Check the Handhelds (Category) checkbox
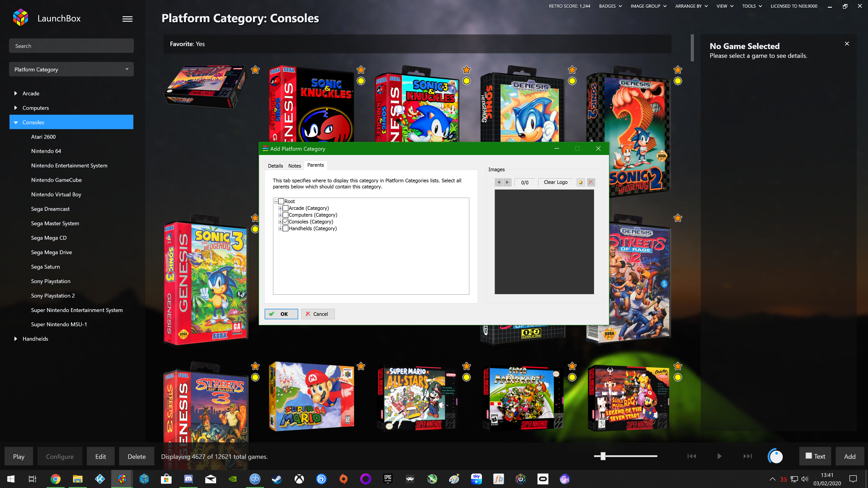This screenshot has height=488, width=868. pyautogui.click(x=285, y=228)
